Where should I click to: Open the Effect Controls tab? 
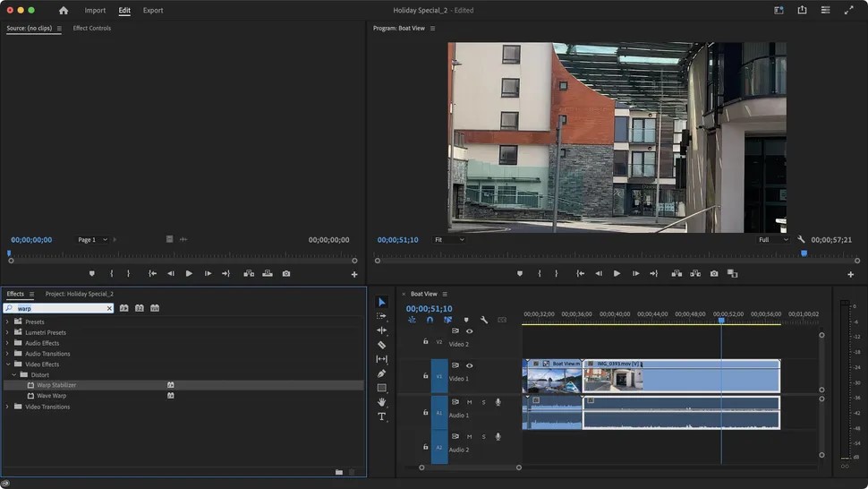[92, 29]
